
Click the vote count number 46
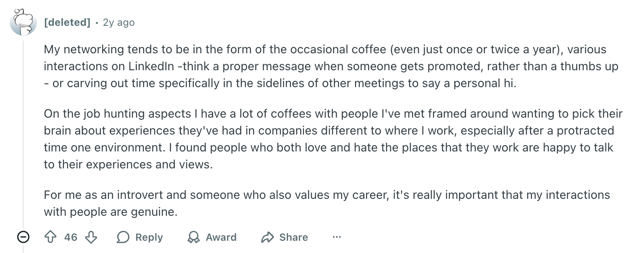tap(71, 237)
